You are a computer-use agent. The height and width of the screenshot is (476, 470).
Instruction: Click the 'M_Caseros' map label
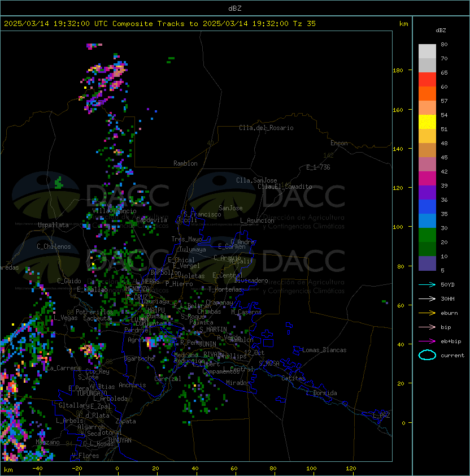(x=246, y=312)
